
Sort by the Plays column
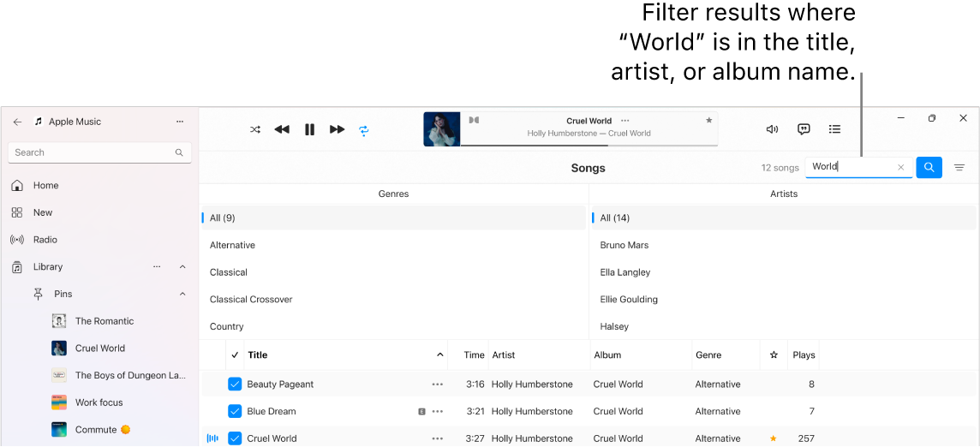pos(804,355)
